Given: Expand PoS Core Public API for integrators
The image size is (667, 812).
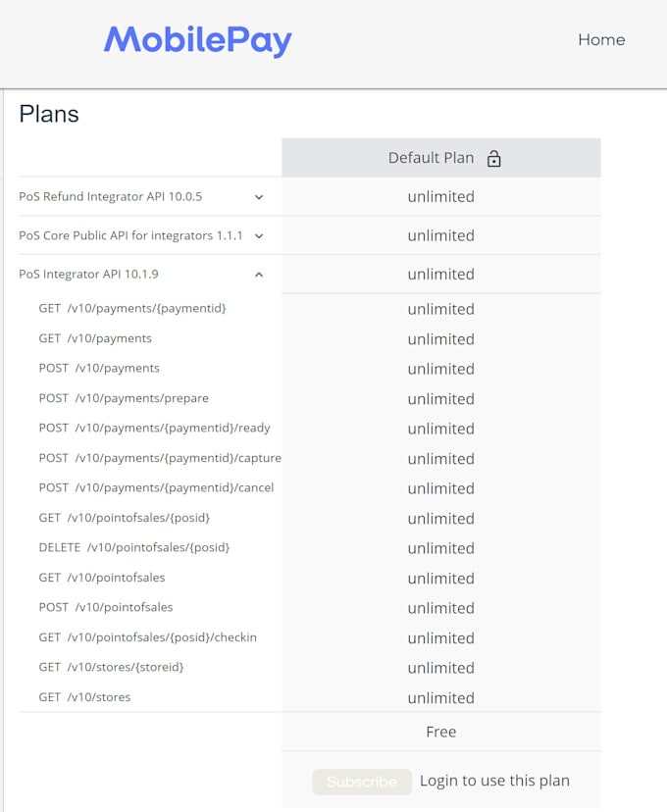Looking at the screenshot, I should [259, 236].
